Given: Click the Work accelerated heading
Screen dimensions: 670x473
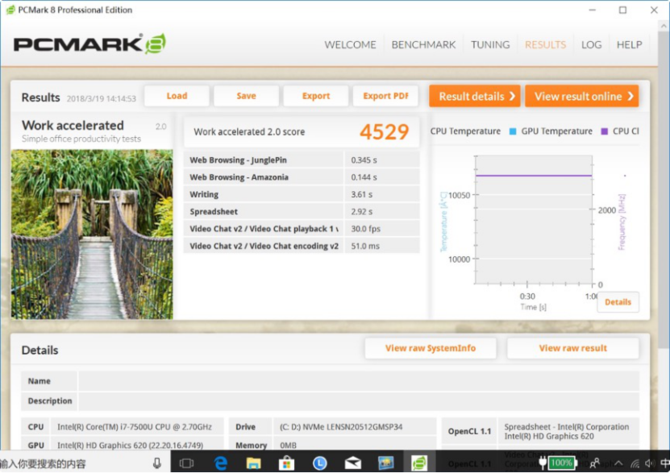Looking at the screenshot, I should 73,125.
